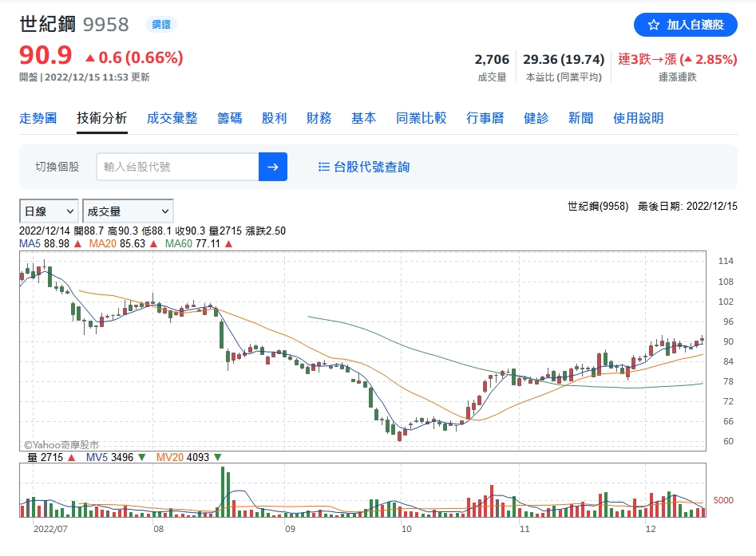Screen dimensions: 756x556
Task: Click the green down triangle next to MV5 3496
Action: [142, 457]
